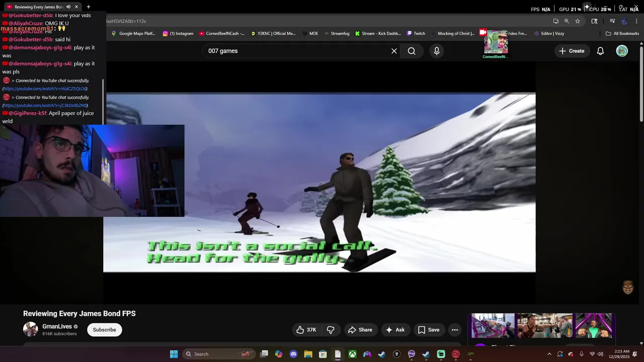
Task: Open Discord from the taskbar
Action: pos(293,354)
